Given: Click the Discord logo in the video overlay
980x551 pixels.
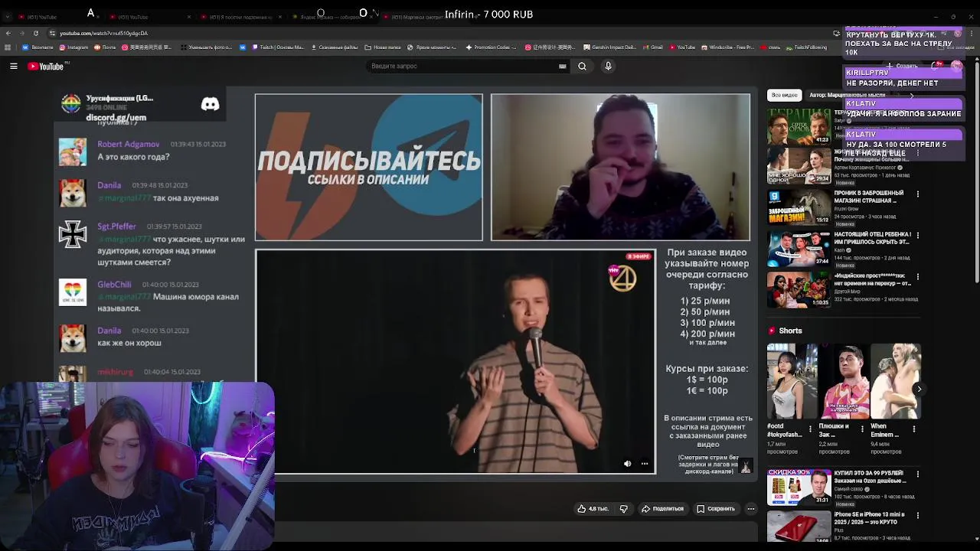Looking at the screenshot, I should [x=210, y=105].
